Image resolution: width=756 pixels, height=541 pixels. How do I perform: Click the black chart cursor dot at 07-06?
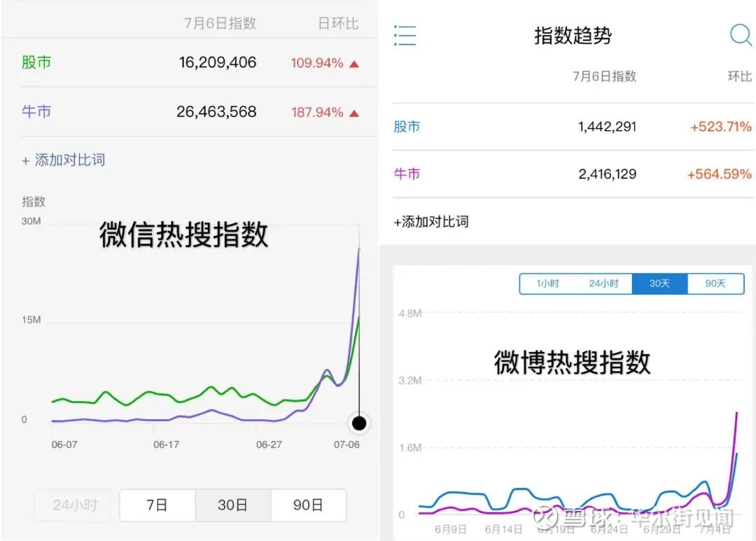358,423
